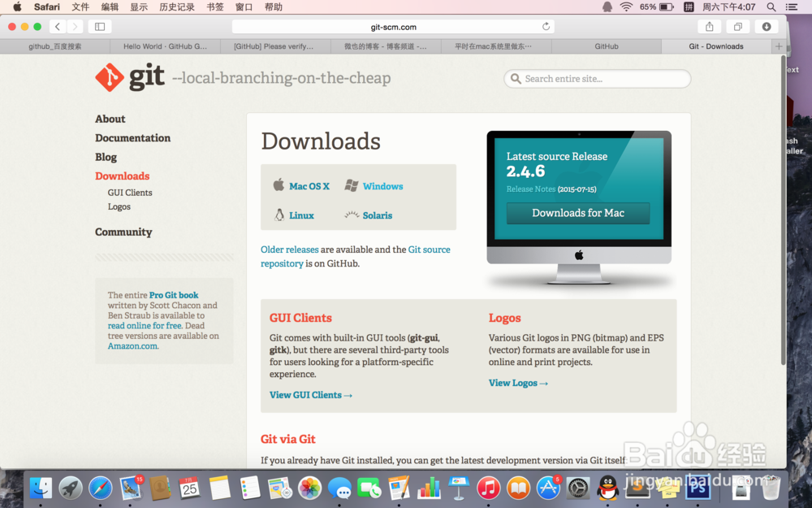Open QQ penguin app in the Dock

[608, 488]
